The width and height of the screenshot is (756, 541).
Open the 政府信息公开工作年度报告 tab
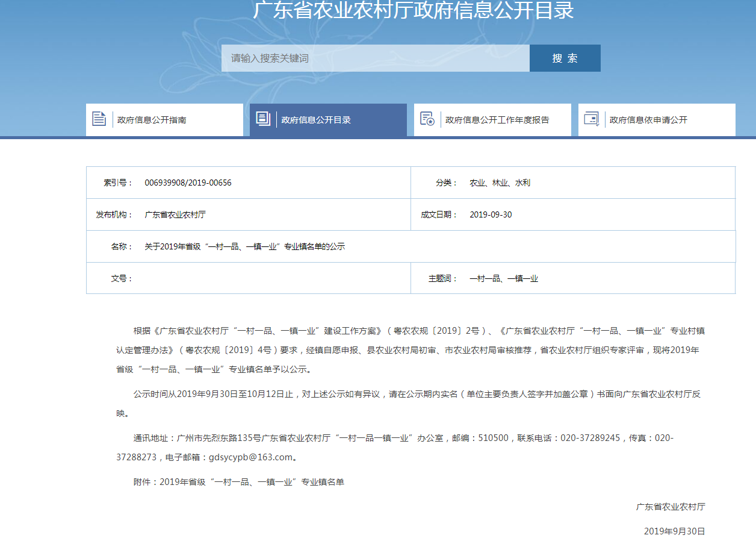(492, 120)
